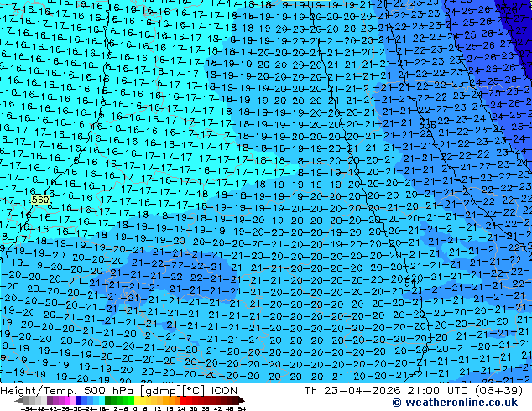Screen dimensions: 532x411
Task: Pick the bright magenta swatch in the legend
Action: [x=67, y=400]
